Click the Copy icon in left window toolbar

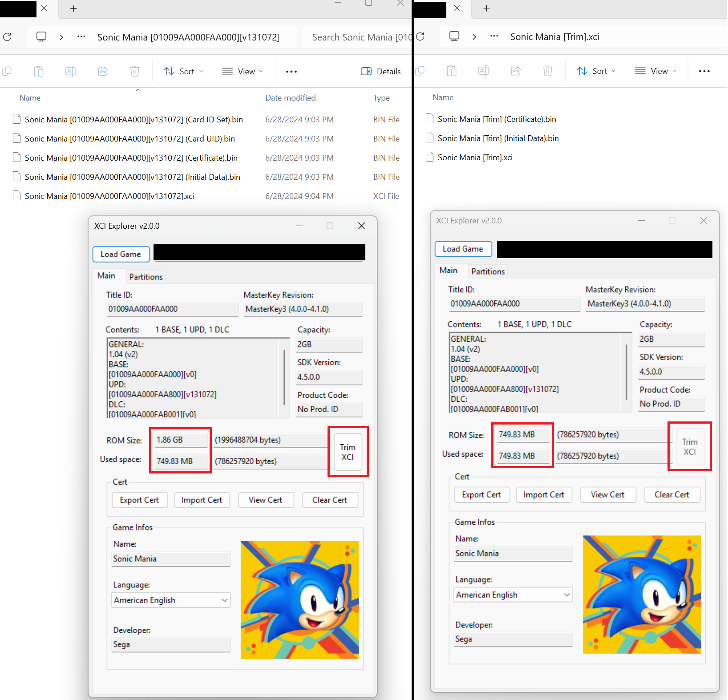click(x=7, y=71)
